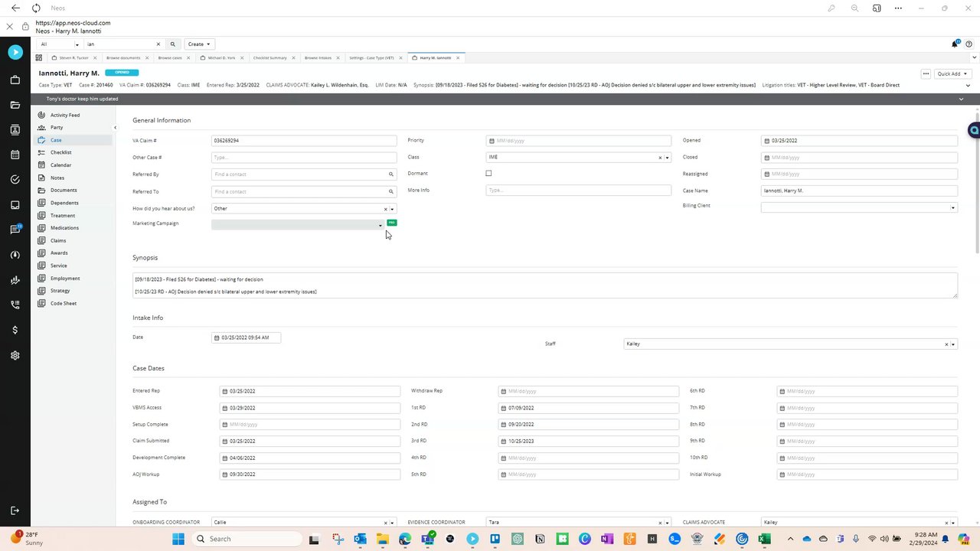Click the notifications bell icon
980x551 pixels.
pyautogui.click(x=955, y=44)
